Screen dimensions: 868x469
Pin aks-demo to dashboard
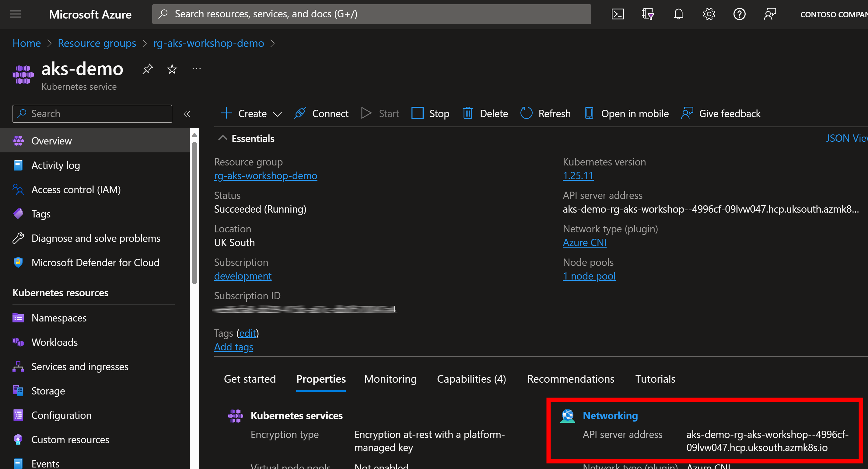click(147, 69)
